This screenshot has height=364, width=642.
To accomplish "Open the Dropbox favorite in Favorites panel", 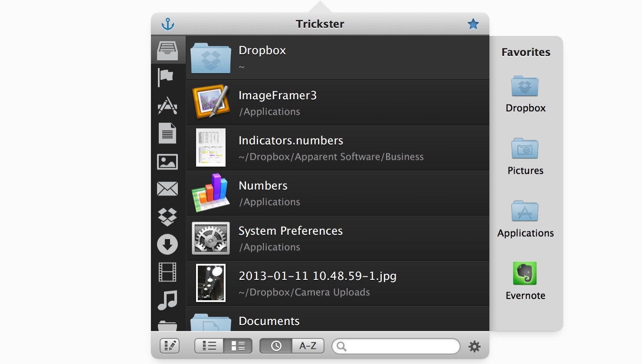I will (525, 94).
